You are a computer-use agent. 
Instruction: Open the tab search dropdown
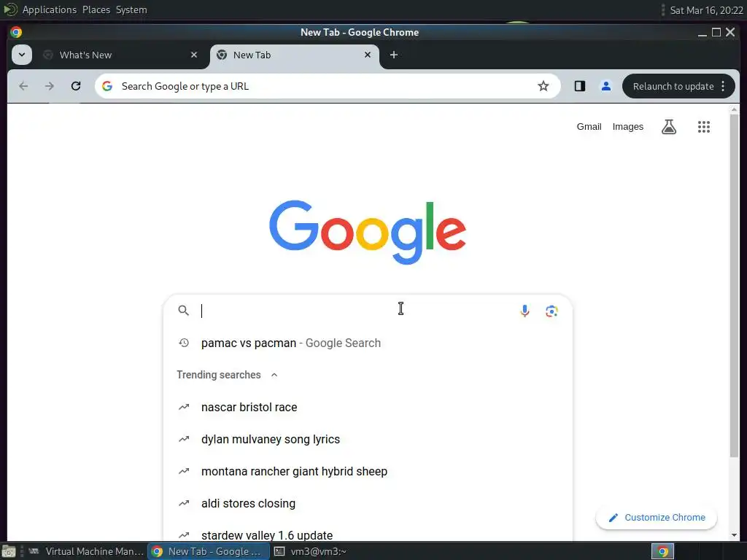pyautogui.click(x=22, y=54)
